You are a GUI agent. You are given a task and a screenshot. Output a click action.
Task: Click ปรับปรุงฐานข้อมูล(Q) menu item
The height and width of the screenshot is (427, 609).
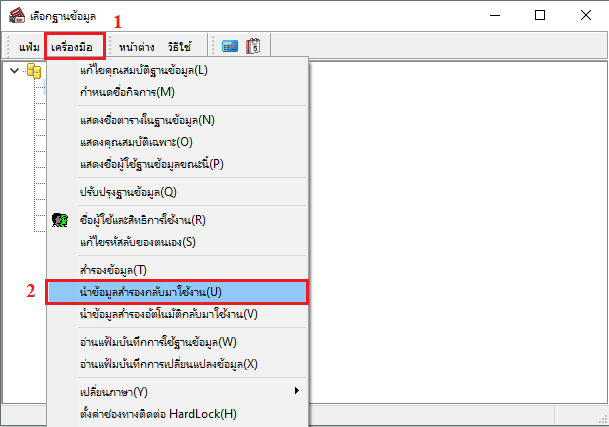(x=127, y=191)
